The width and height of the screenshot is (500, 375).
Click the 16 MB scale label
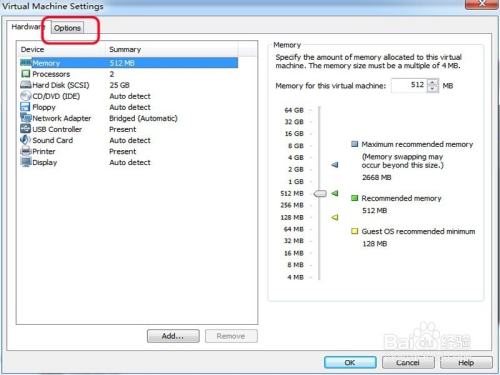coord(294,253)
